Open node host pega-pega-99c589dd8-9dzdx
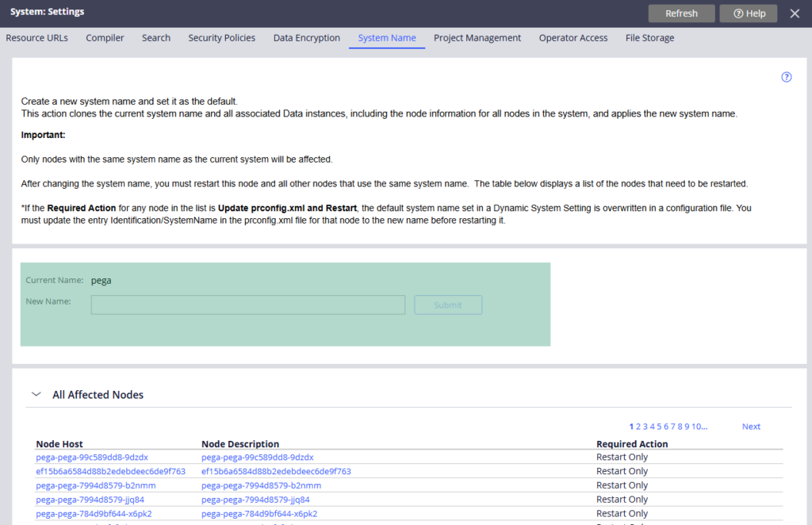 [92, 458]
